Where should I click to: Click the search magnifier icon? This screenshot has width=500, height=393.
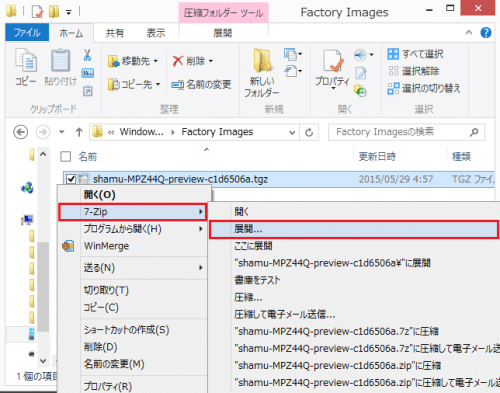[474, 132]
